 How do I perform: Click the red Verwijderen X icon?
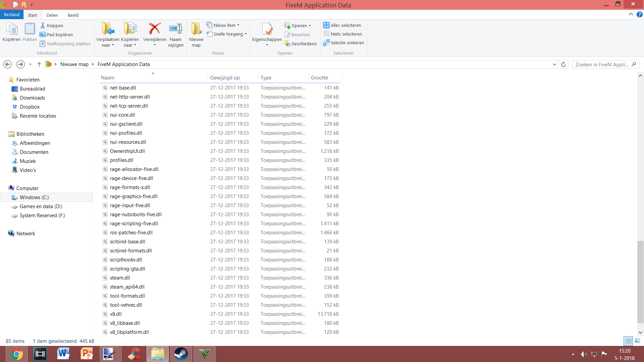coord(155,29)
